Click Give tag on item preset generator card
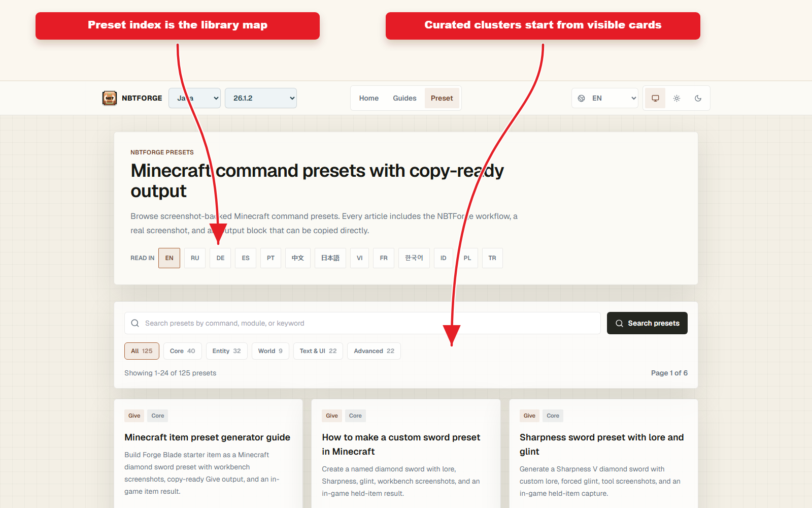The height and width of the screenshot is (508, 812). (134, 416)
